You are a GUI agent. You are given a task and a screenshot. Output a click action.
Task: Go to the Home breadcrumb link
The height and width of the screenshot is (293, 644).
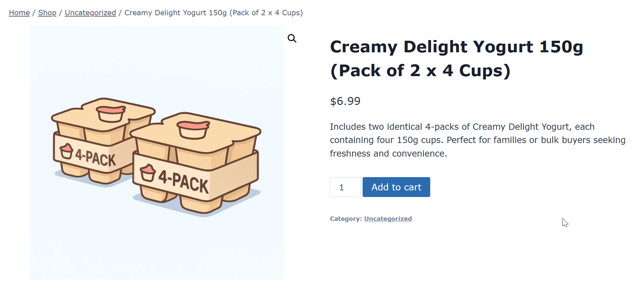click(x=19, y=13)
